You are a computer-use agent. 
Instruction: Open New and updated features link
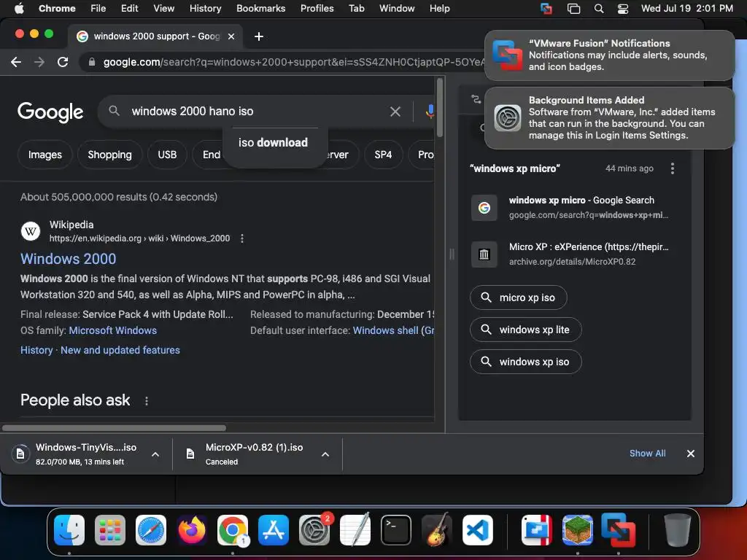pos(120,350)
